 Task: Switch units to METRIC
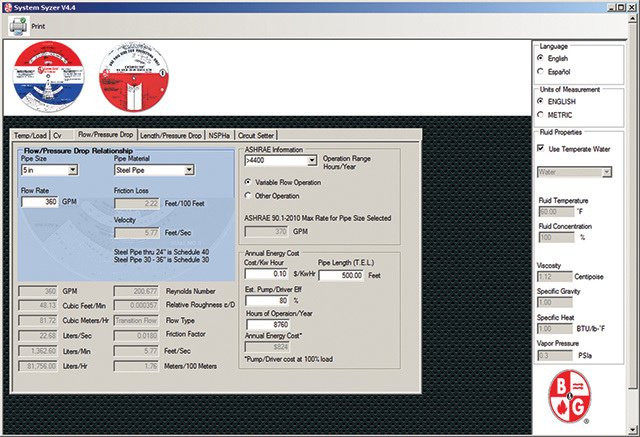541,116
